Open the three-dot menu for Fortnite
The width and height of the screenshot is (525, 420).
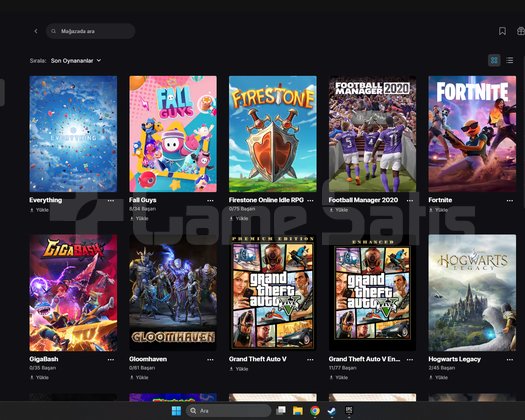coord(510,201)
